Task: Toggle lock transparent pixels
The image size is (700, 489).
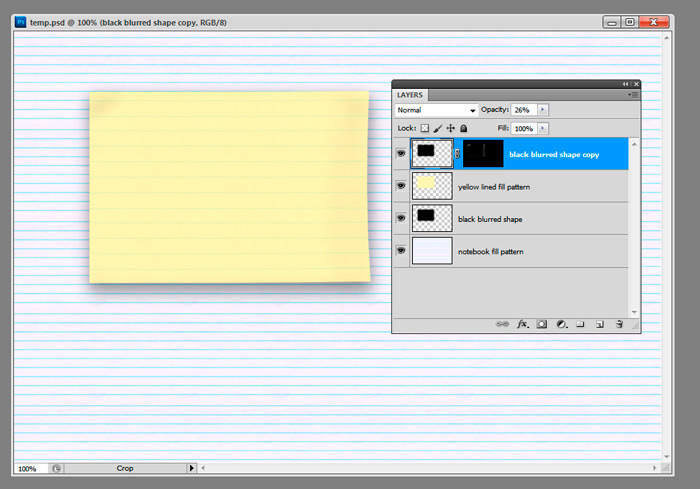Action: pyautogui.click(x=424, y=129)
